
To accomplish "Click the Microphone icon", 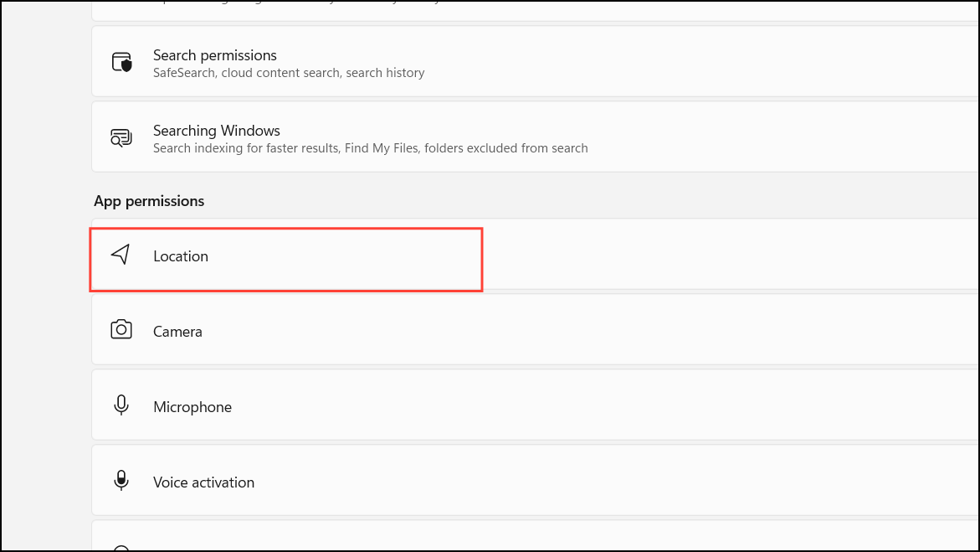I will click(121, 406).
